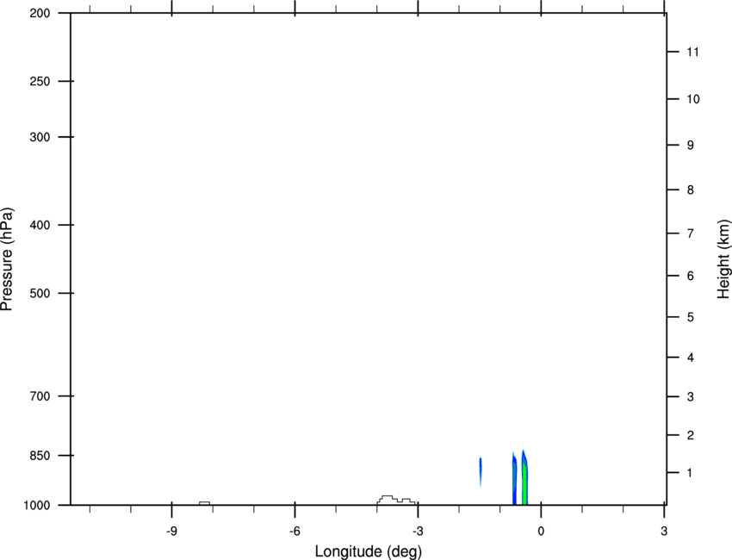Click the 7 km height label
This screenshot has height=560, width=732.
pyautogui.click(x=691, y=233)
